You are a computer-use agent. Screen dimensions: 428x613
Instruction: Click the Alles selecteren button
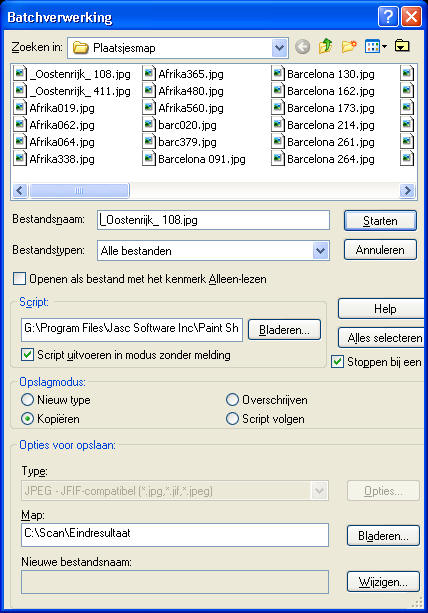pyautogui.click(x=383, y=338)
